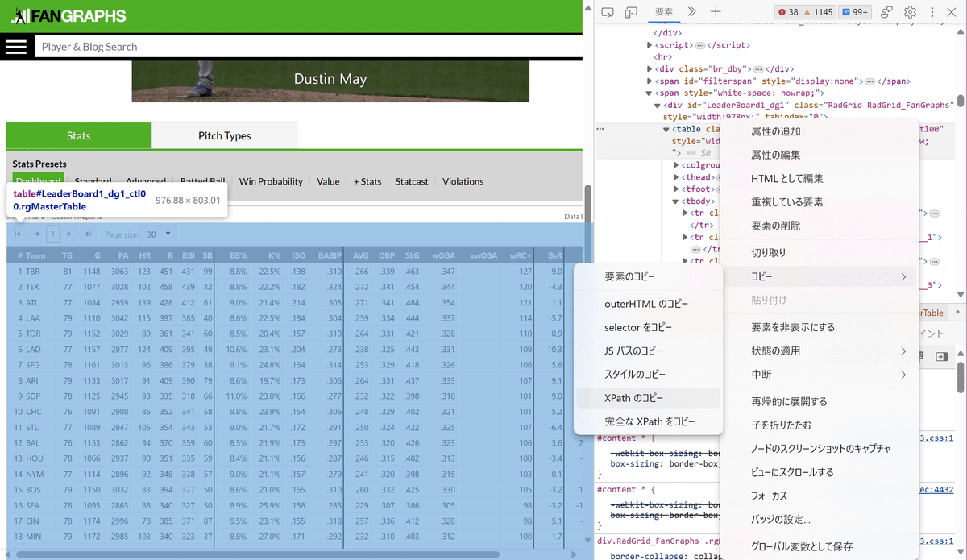Screen dimensions: 967x560
Task: Select selector をコピー in submenu
Action: pyautogui.click(x=649, y=327)
